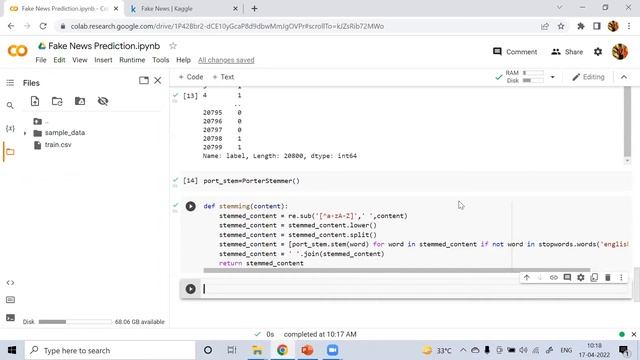Click the code cell horizontal scrollbar
This screenshot has height=360, width=640.
pyautogui.click(x=397, y=270)
